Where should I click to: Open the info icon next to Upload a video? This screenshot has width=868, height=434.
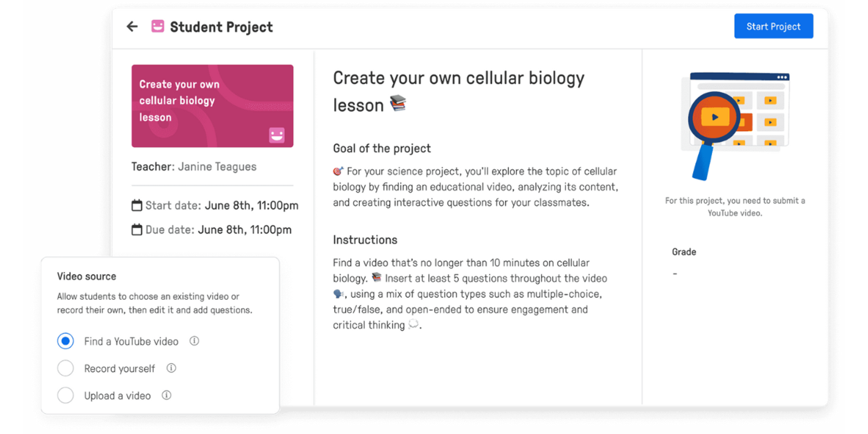[x=166, y=395]
